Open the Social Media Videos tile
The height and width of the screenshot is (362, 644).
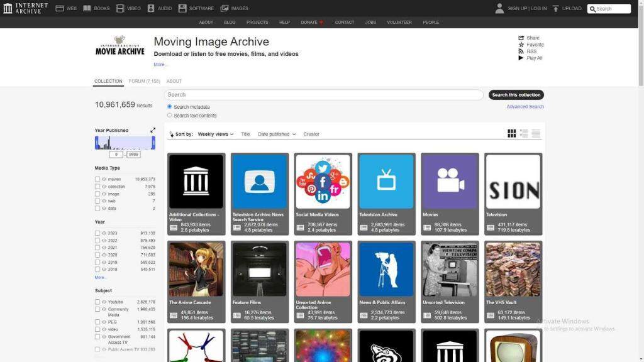point(323,194)
